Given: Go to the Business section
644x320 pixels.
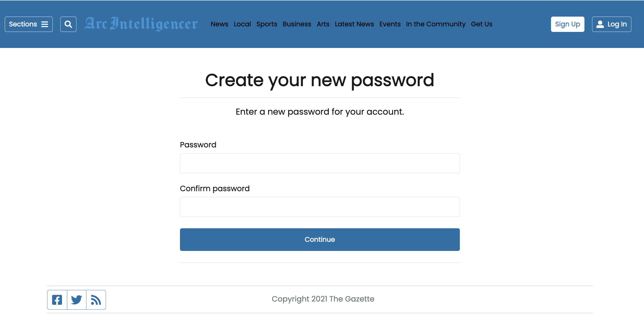Looking at the screenshot, I should [x=297, y=24].
